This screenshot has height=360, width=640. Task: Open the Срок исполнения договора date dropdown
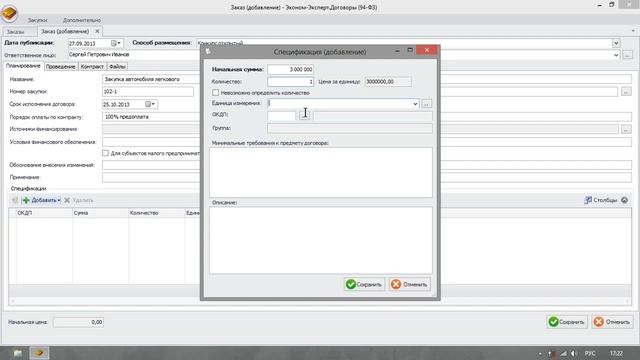coord(151,104)
